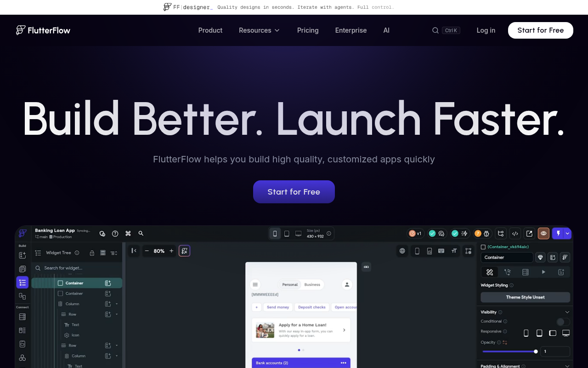
Task: Zoom in with the plus icon
Action: click(x=171, y=251)
